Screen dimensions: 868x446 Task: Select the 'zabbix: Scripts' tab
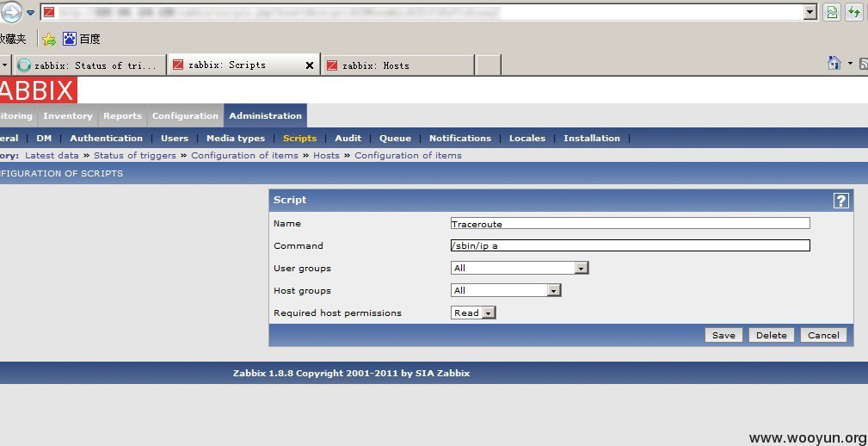pyautogui.click(x=243, y=65)
